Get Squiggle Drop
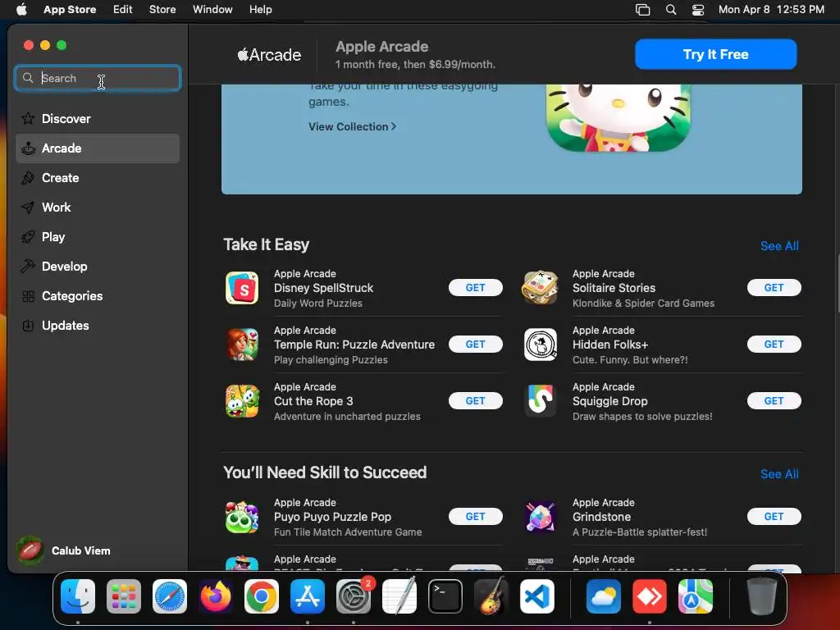Viewport: 840px width, 630px height. [774, 400]
